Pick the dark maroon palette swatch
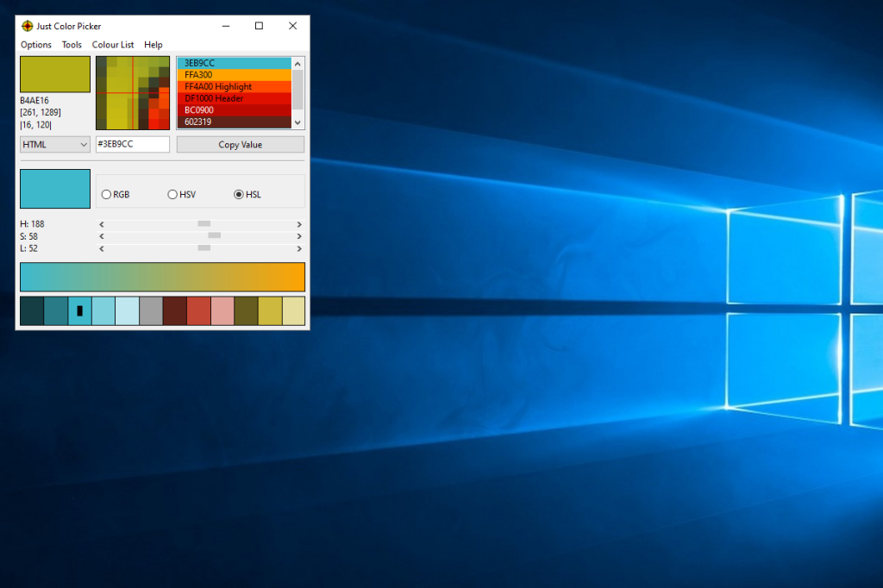Screen dimensions: 883x588 (174, 311)
